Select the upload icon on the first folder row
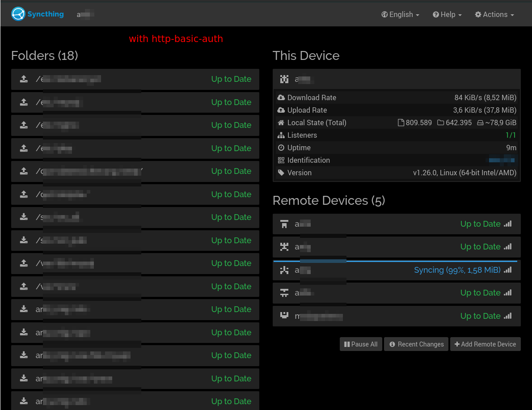This screenshot has height=410, width=532. click(23, 79)
